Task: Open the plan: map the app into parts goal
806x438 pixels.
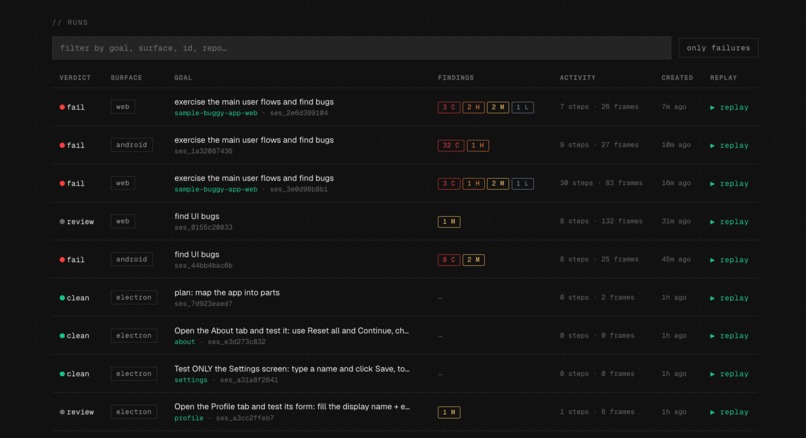Action: click(x=227, y=293)
